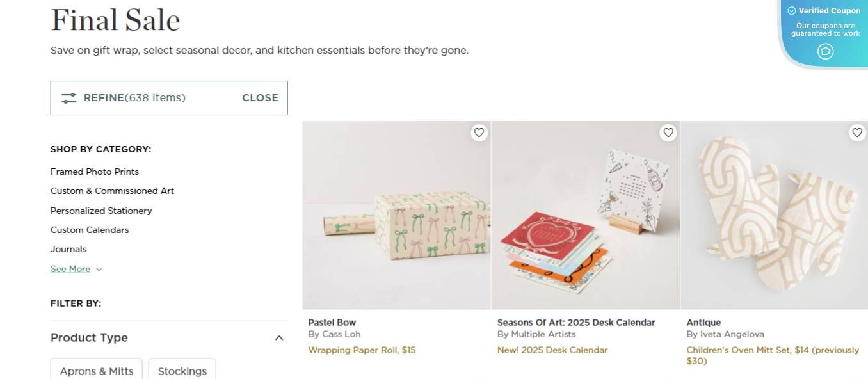Expand See More under Shop By Category

pos(70,269)
